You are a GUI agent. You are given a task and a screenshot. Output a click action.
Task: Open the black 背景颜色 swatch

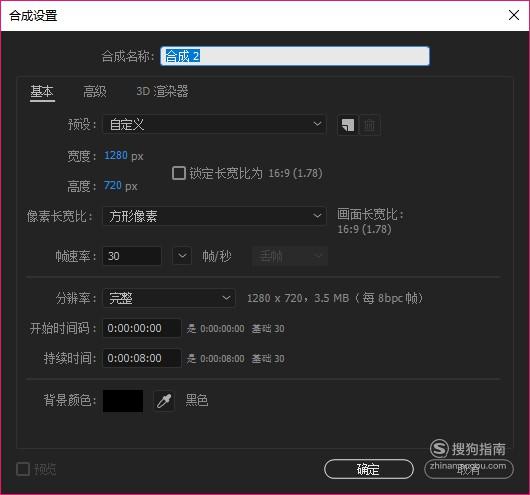[x=123, y=401]
